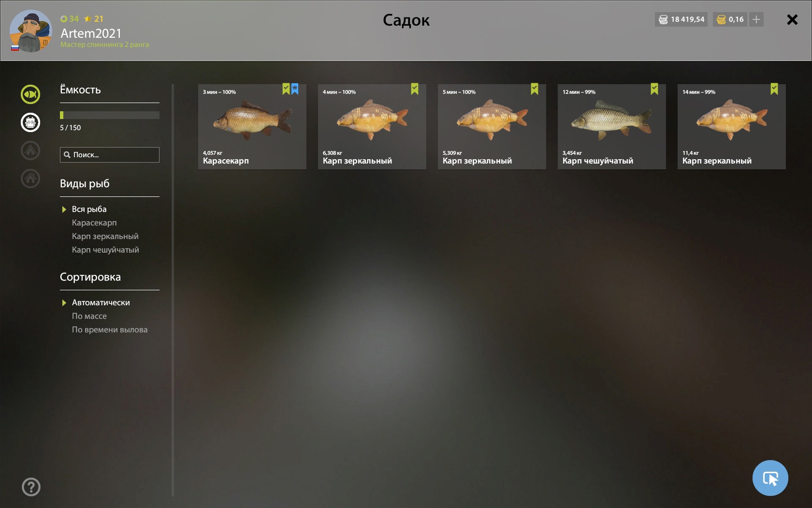
Task: Click the player avatar picture
Action: 30,31
